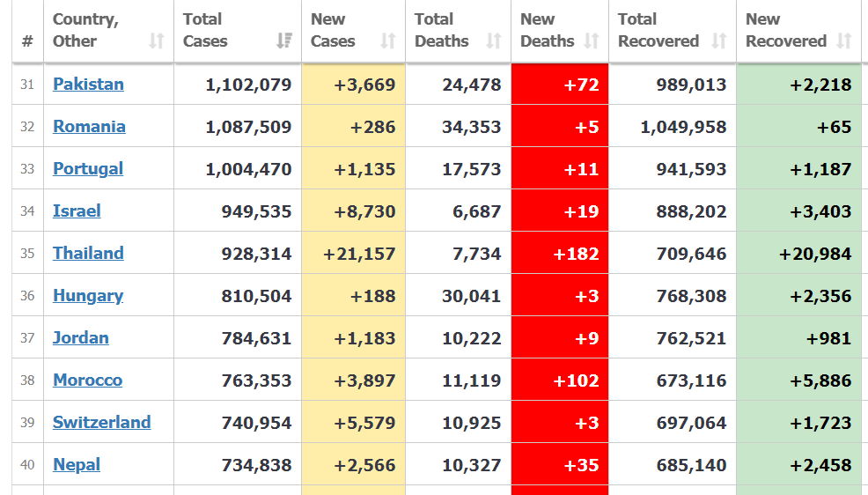Click Thailand new deaths +182
The width and height of the screenshot is (868, 495).
[577, 254]
